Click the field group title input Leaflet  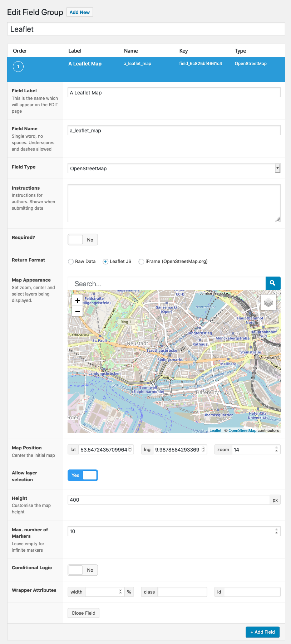click(146, 29)
